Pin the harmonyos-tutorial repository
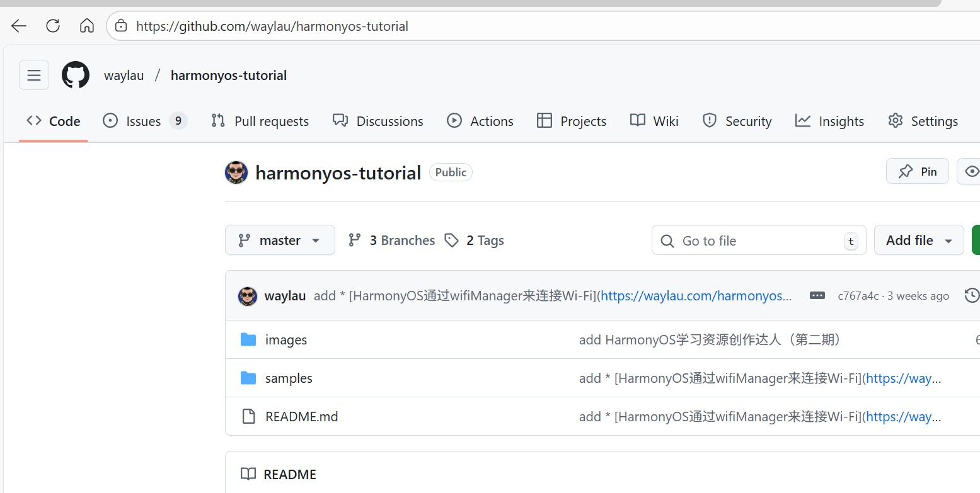Screen dimensions: 980x493 pyautogui.click(x=917, y=171)
